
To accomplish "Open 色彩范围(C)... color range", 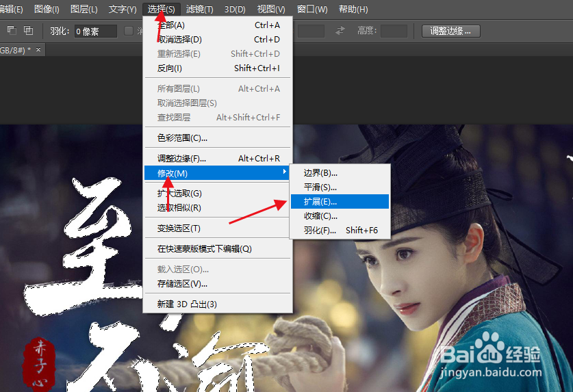I will pos(218,138).
